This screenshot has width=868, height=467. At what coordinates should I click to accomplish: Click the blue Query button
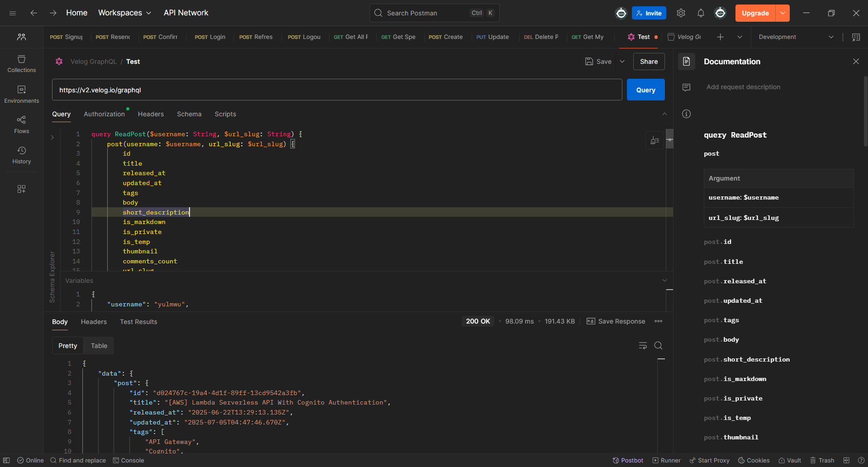pyautogui.click(x=645, y=90)
